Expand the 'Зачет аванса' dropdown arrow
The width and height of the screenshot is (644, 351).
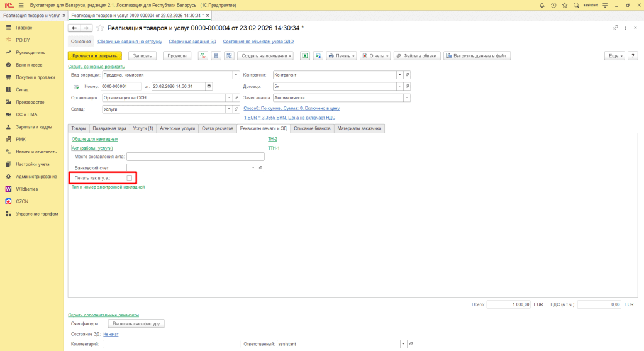tap(407, 97)
